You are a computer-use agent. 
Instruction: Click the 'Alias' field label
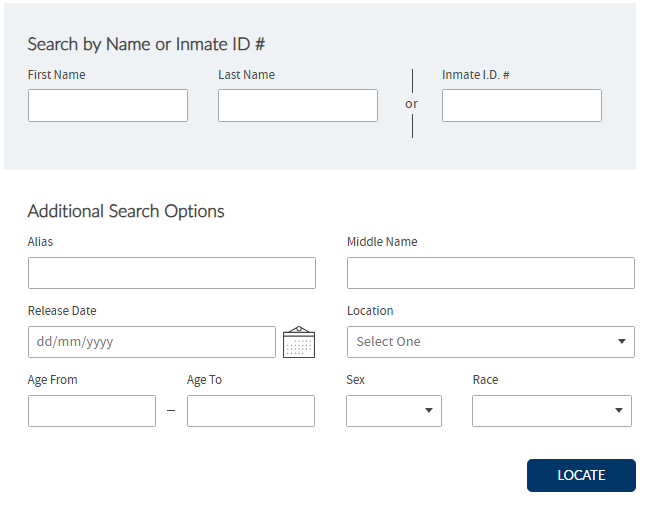click(41, 242)
